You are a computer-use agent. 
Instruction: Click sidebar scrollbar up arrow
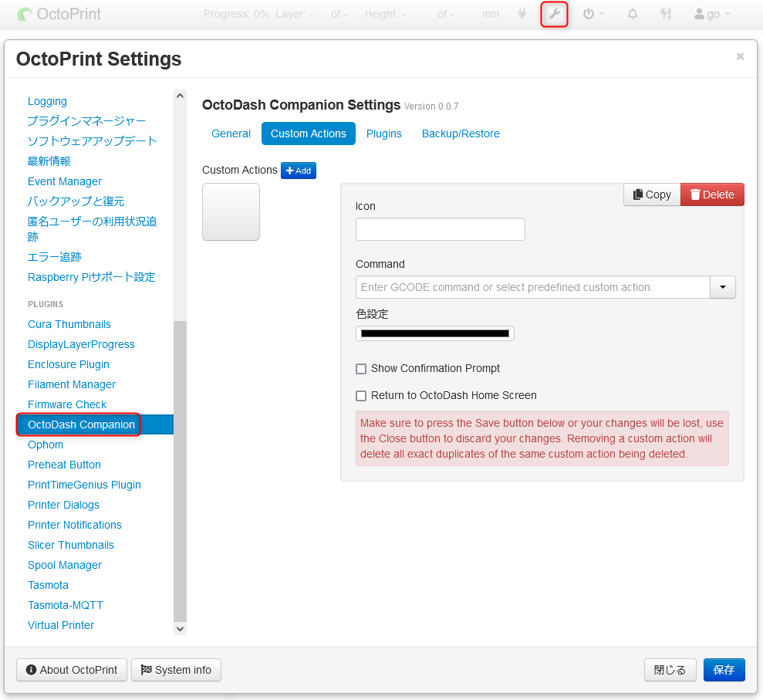(180, 96)
